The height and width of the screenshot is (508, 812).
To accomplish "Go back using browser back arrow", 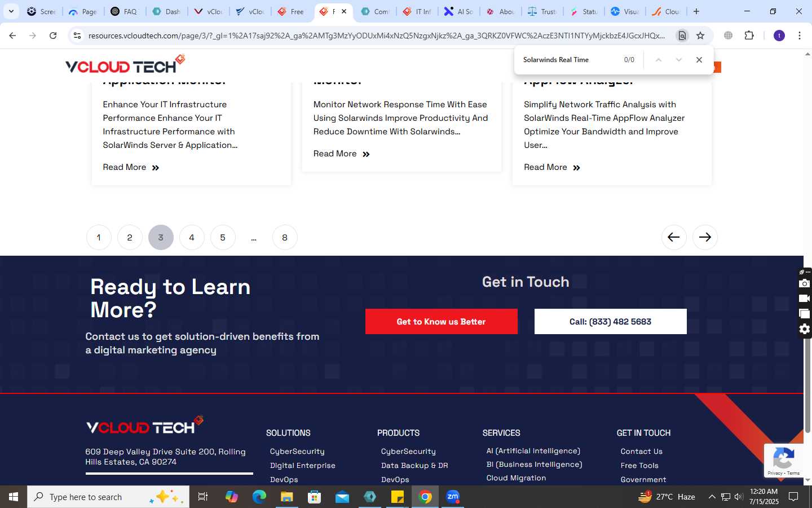I will [x=12, y=36].
